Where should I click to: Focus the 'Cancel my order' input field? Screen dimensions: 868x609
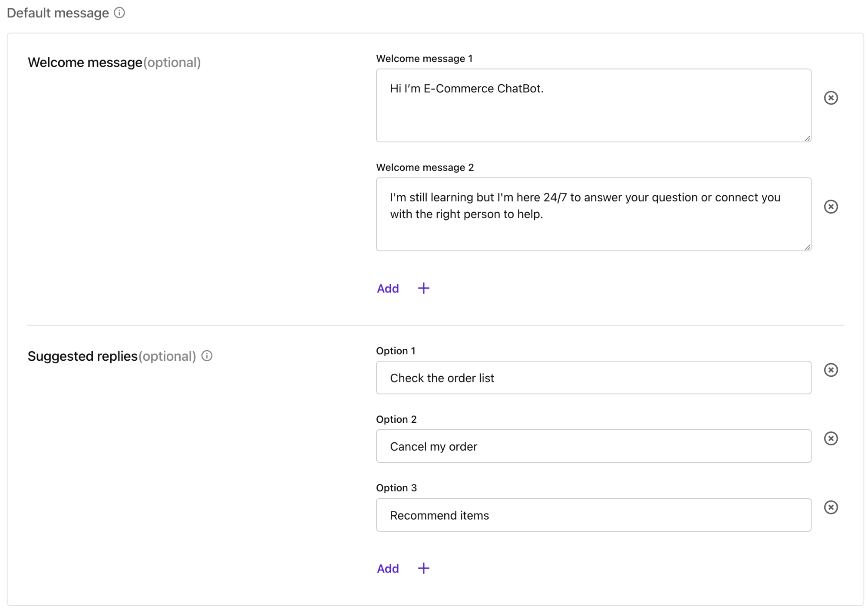click(593, 446)
